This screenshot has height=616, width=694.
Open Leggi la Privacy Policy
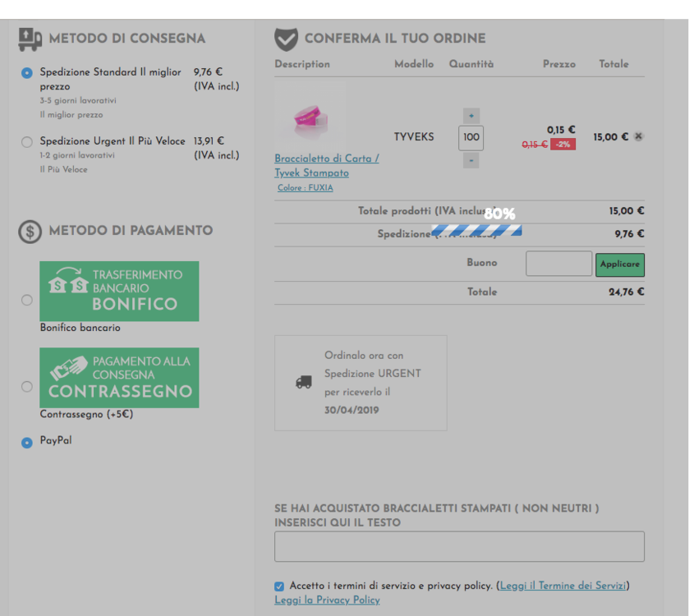tap(328, 600)
